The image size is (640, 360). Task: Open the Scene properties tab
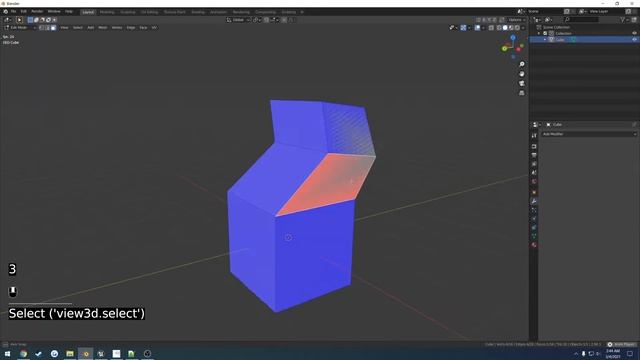[x=534, y=173]
